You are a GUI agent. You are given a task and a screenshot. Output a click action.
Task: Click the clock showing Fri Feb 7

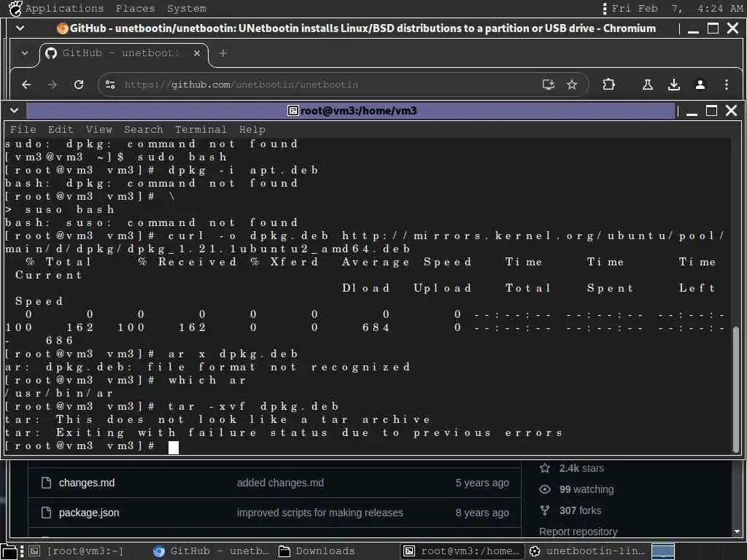[x=677, y=9]
